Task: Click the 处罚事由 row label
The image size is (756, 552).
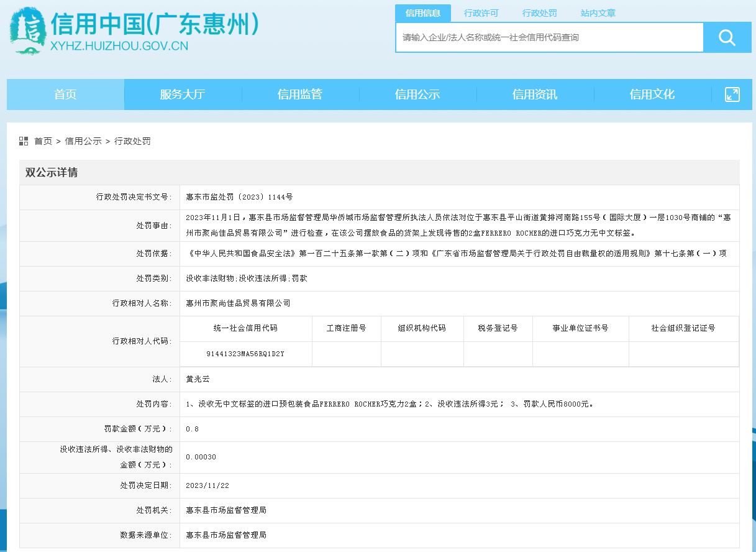Action: (154, 226)
